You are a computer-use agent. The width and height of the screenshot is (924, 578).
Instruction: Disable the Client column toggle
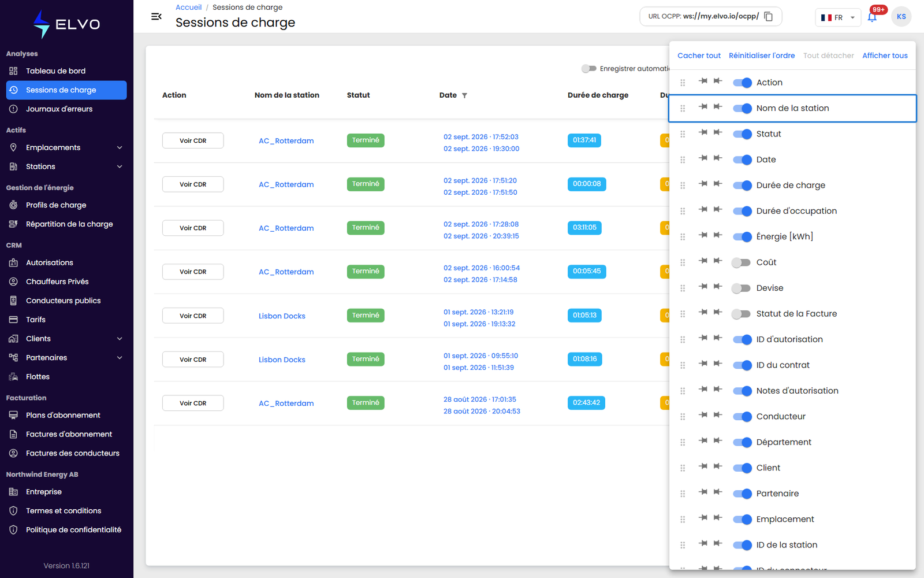click(x=742, y=468)
